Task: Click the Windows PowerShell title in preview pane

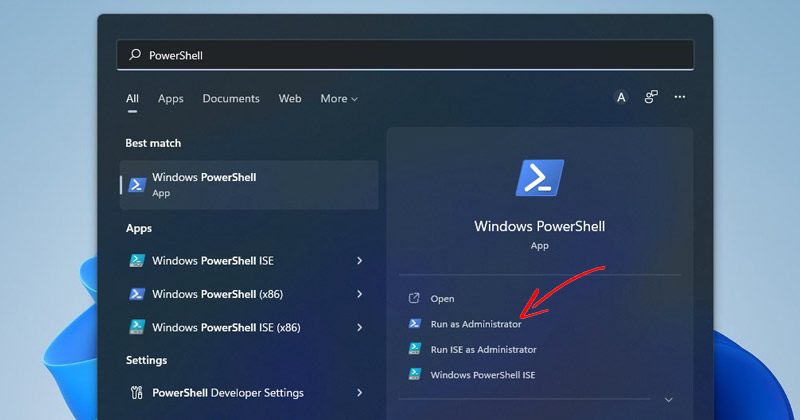Action: pos(540,227)
